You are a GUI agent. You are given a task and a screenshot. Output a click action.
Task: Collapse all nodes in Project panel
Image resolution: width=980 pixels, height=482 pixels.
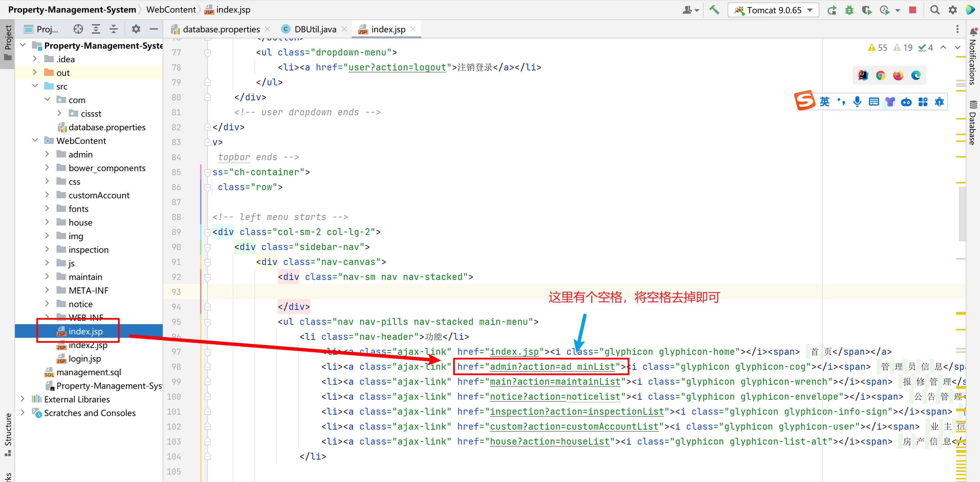114,29
